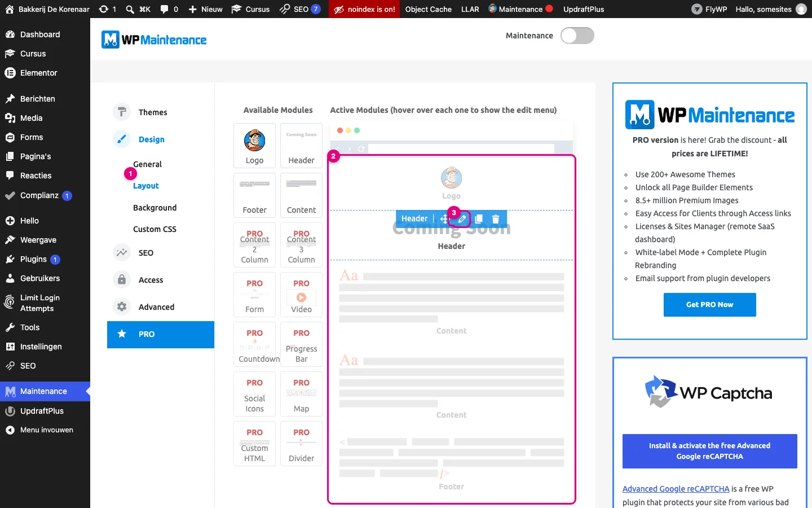Viewport: 812px width, 508px height.
Task: Click the PRO Countdown module
Action: 255,344
